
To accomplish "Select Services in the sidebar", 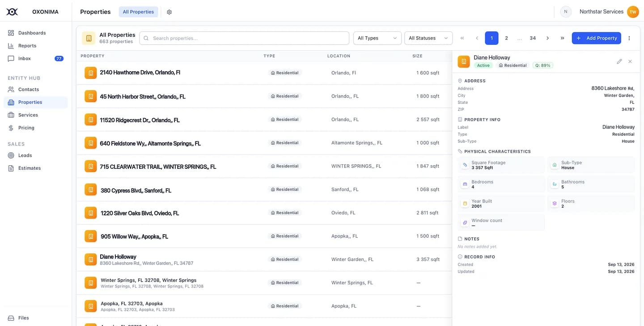I will (x=36, y=115).
